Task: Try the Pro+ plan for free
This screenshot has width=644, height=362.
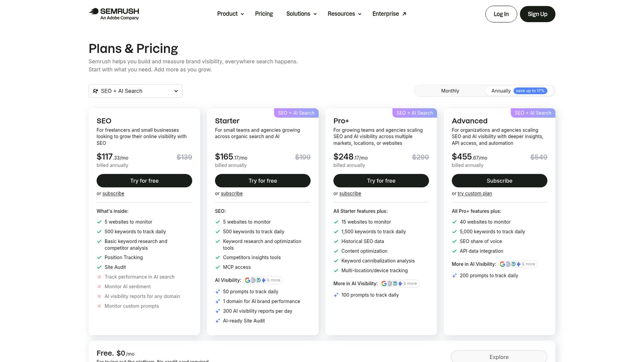Action: pos(381,181)
